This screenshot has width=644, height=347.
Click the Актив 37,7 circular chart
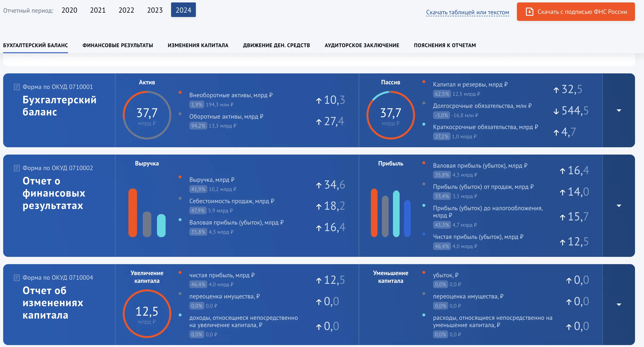tap(147, 115)
